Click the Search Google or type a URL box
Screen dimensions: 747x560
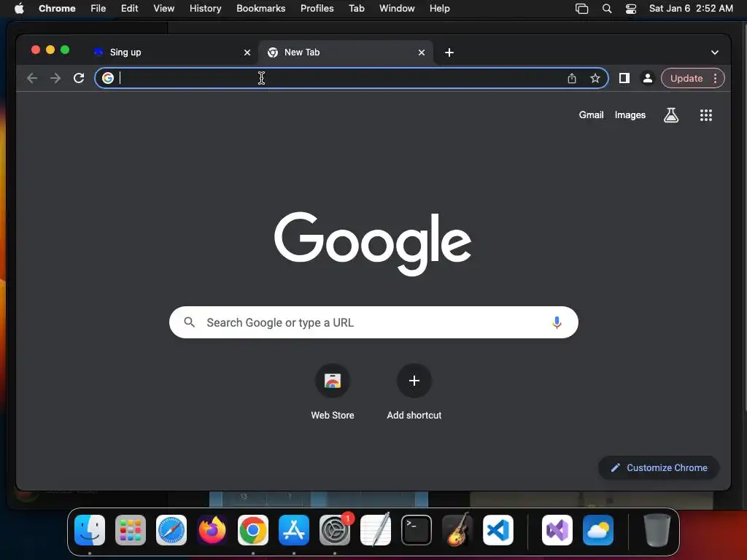(x=373, y=322)
